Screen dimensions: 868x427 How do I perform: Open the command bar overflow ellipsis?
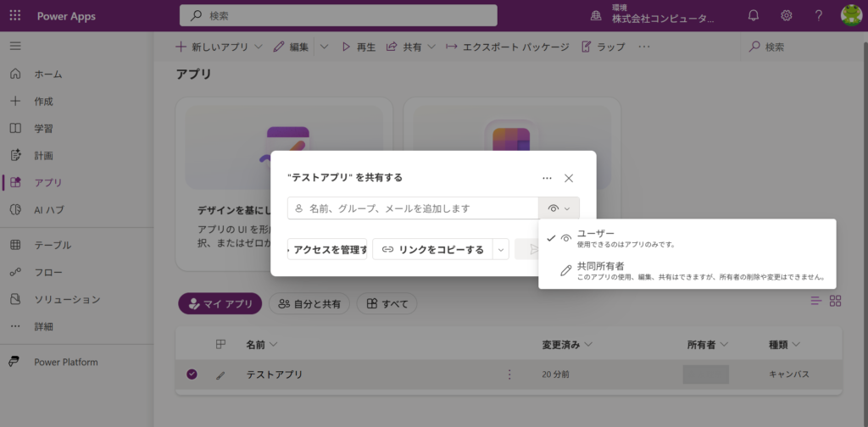pyautogui.click(x=643, y=47)
